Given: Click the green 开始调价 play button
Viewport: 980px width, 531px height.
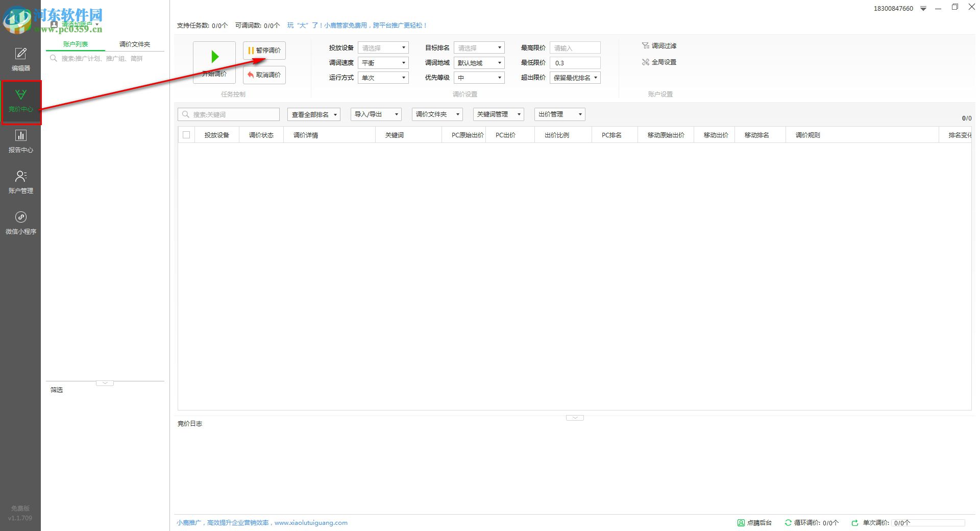Looking at the screenshot, I should pyautogui.click(x=214, y=62).
